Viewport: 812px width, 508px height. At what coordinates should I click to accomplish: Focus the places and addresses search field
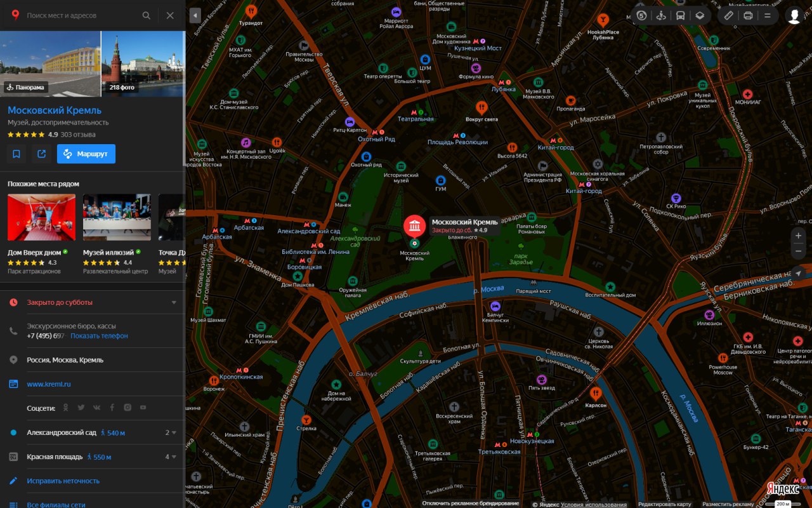tap(81, 15)
